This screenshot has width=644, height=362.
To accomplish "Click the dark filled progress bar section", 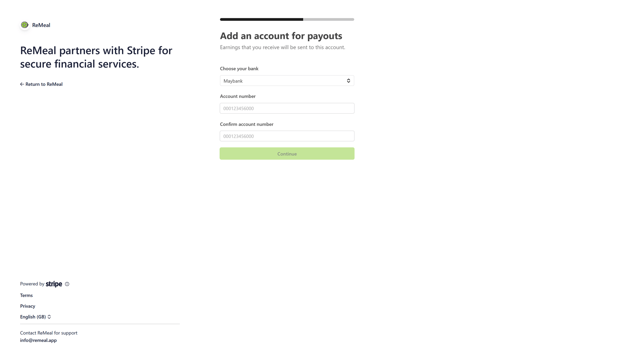I will tap(261, 20).
